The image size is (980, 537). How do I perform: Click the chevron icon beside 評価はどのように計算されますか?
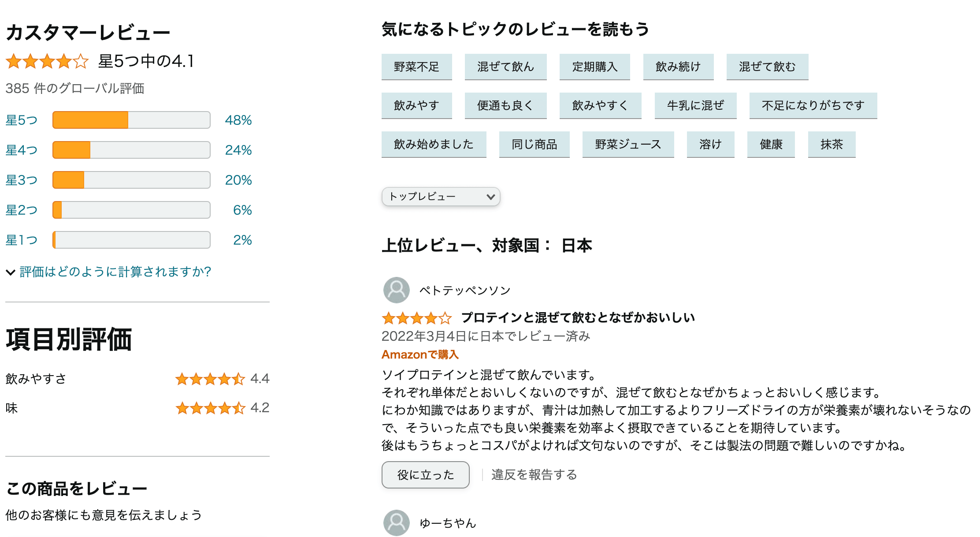(x=11, y=272)
